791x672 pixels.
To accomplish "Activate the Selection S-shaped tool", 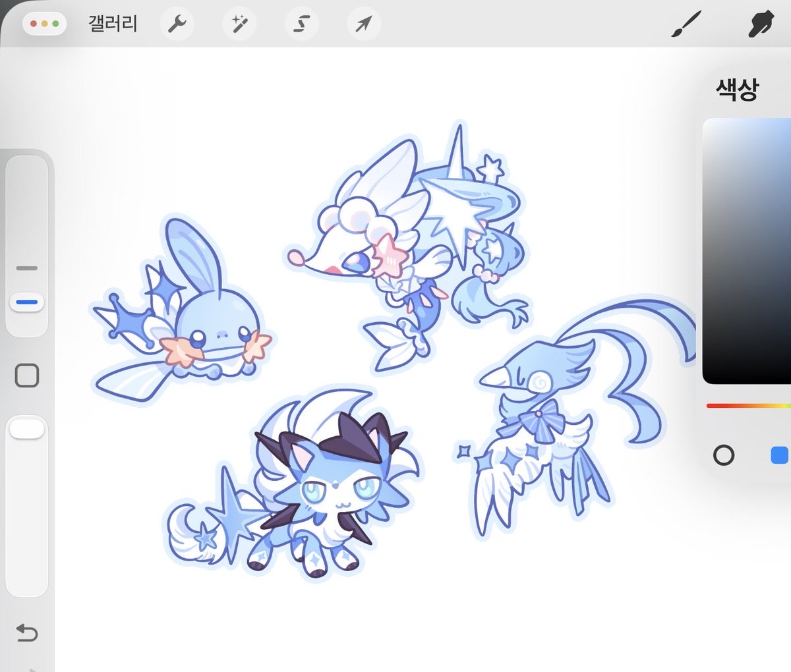I will (301, 24).
